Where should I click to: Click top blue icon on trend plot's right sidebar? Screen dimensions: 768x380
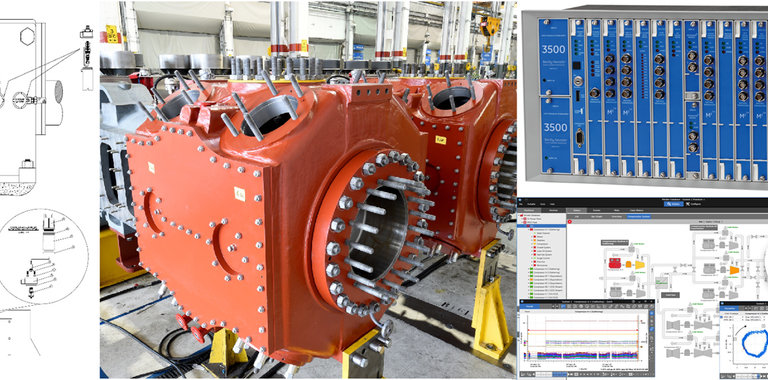[652, 313]
